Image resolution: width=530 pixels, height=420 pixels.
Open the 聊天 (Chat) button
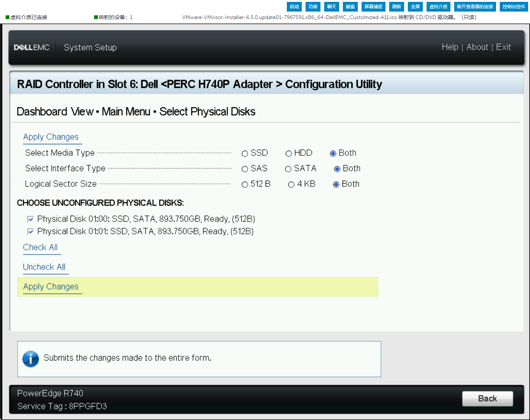coord(331,7)
